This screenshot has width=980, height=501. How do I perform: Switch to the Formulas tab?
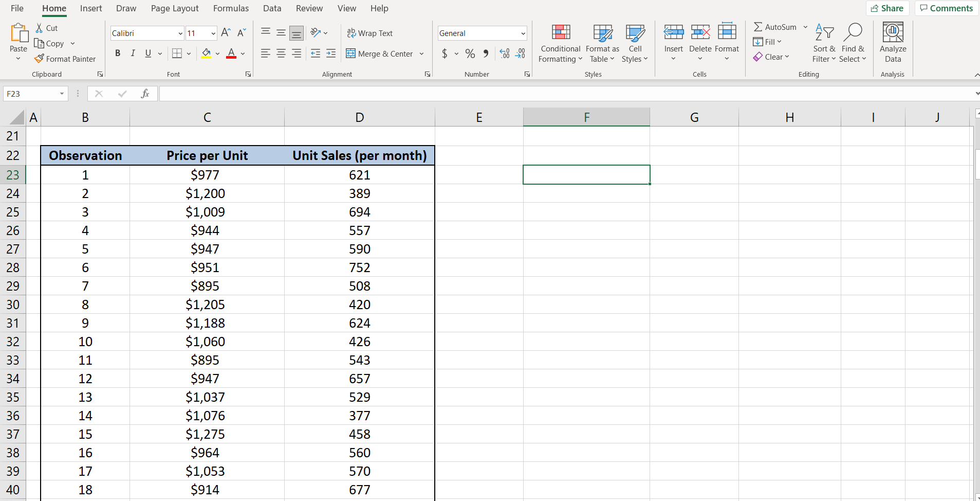point(231,8)
